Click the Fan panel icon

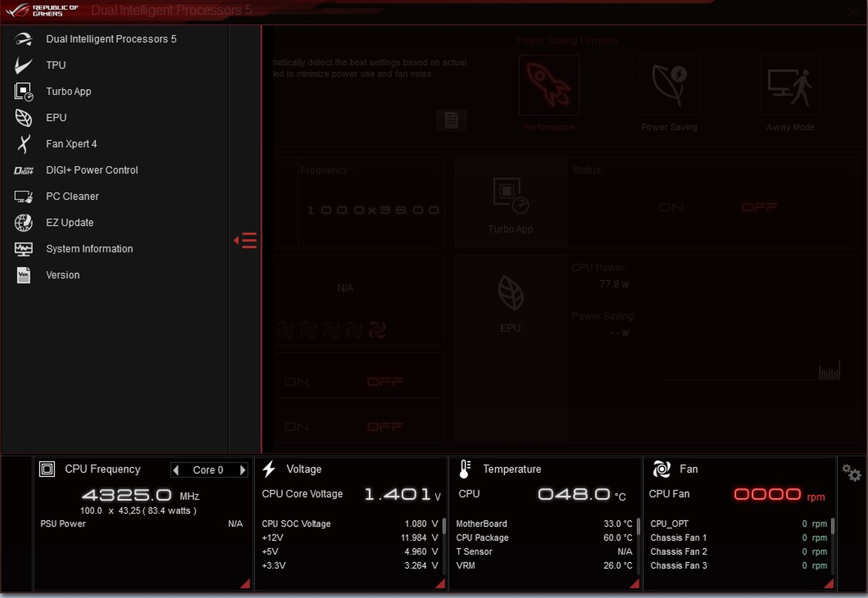pyautogui.click(x=661, y=469)
